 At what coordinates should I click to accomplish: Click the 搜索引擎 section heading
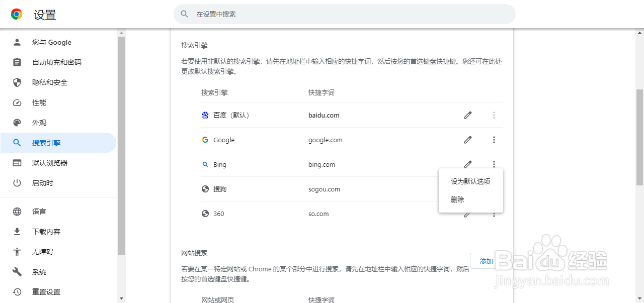(194, 45)
